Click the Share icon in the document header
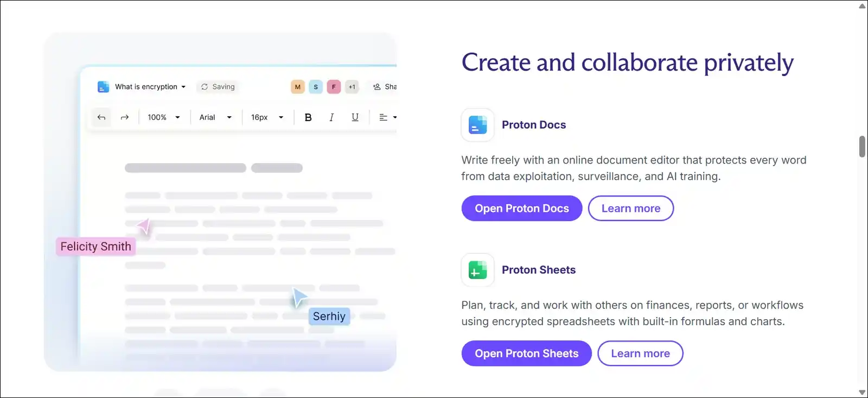This screenshot has height=398, width=868. [377, 87]
